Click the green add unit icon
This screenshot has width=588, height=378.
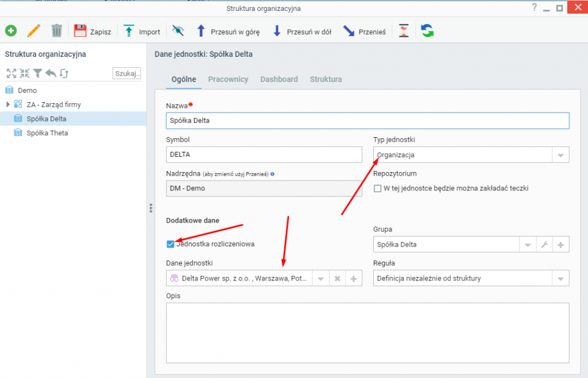coord(11,32)
